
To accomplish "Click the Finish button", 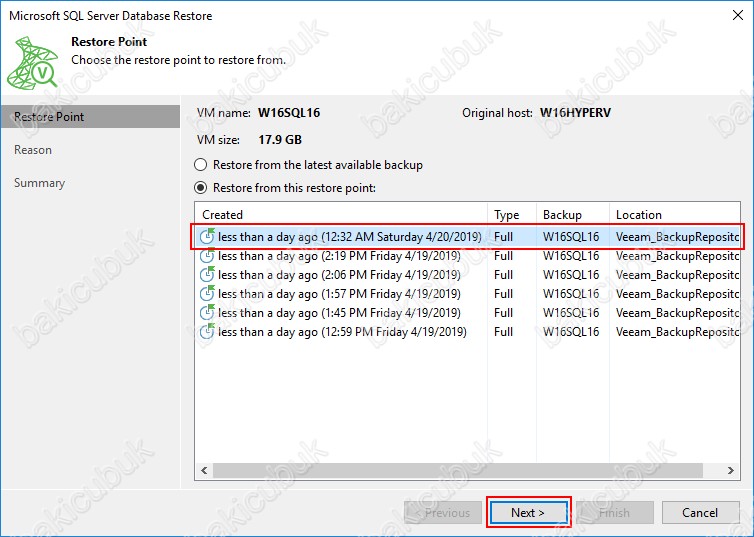I will (615, 512).
